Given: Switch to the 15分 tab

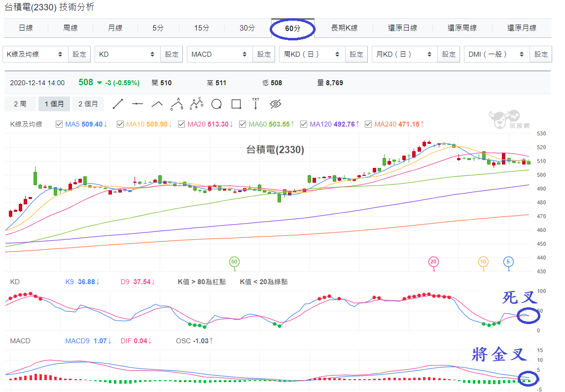Looking at the screenshot, I should click(x=202, y=28).
